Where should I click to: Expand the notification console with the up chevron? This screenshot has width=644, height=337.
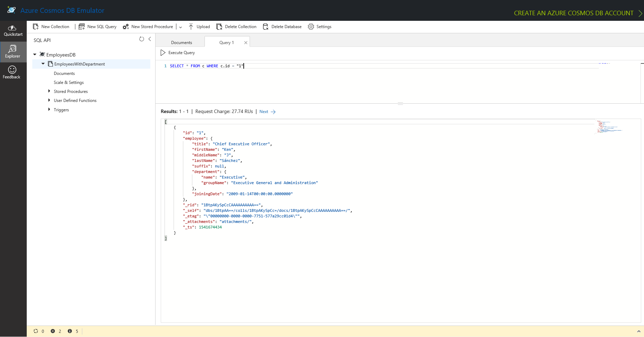click(639, 331)
